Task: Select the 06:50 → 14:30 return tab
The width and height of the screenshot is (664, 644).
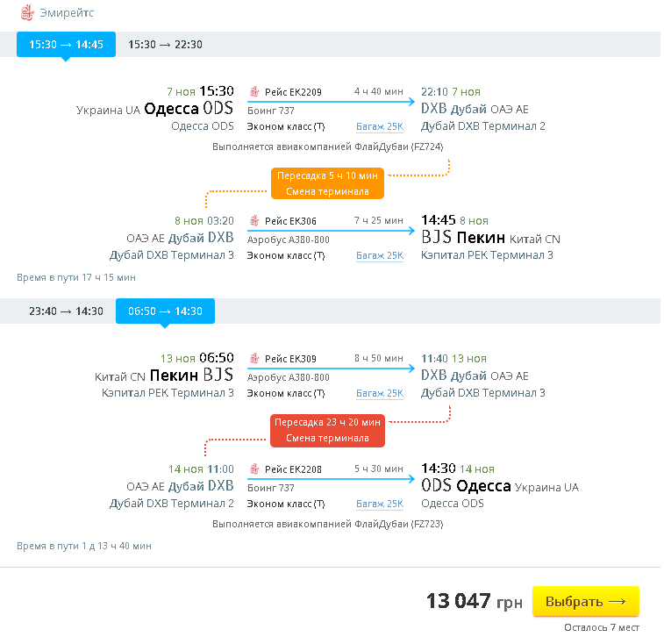Action: coord(165,311)
